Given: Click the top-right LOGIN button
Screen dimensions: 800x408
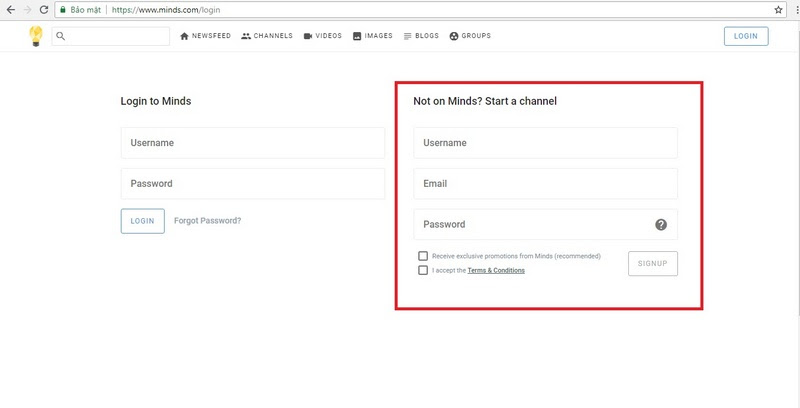Looking at the screenshot, I should coord(746,36).
